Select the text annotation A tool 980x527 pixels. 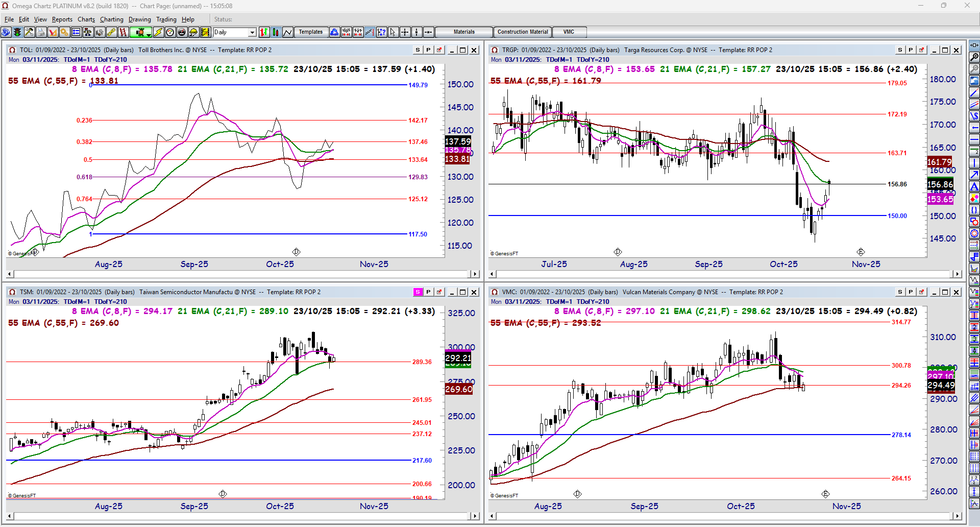click(974, 186)
